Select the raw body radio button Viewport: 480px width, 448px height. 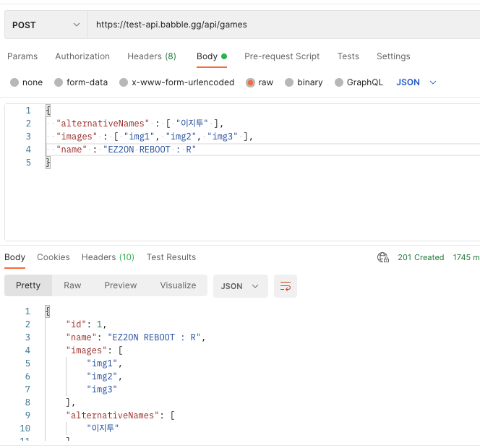(250, 82)
